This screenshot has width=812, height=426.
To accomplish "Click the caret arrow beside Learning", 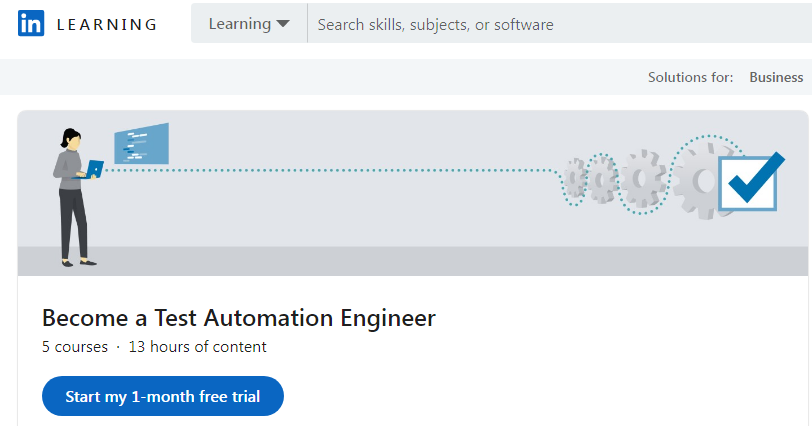I will click(x=283, y=24).
